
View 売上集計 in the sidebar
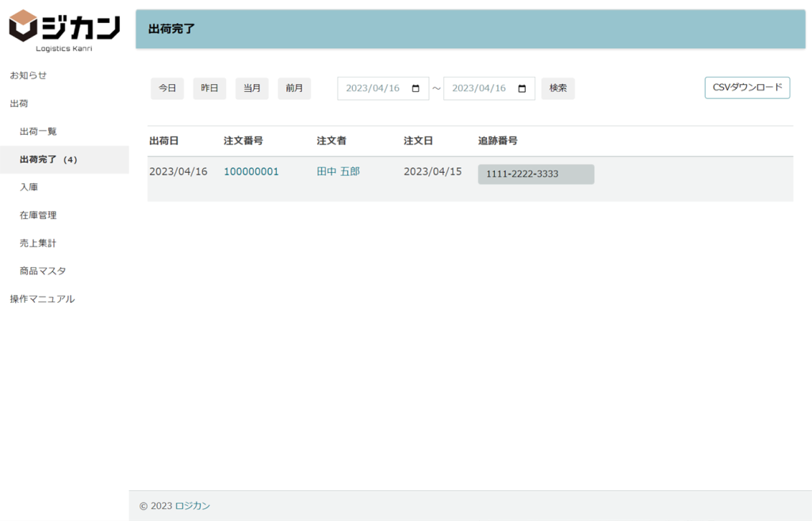[x=38, y=243]
